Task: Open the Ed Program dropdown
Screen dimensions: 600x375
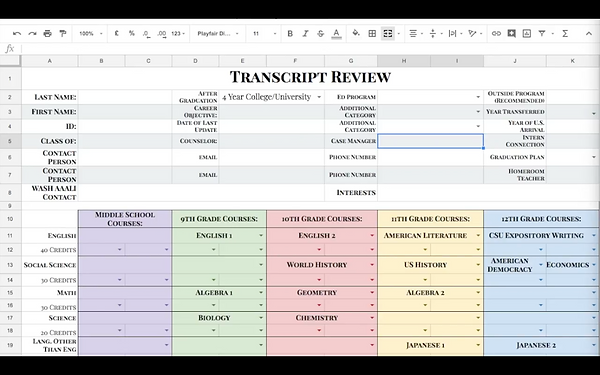Action: (478, 97)
